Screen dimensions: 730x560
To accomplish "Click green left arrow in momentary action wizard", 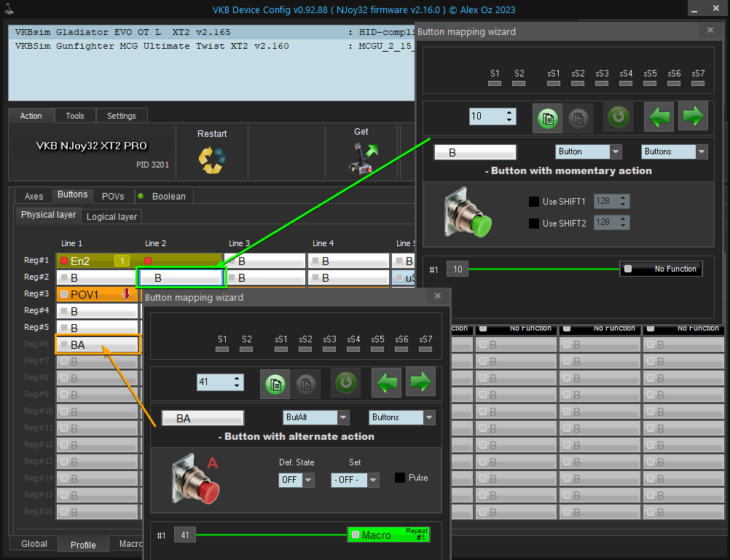I will click(659, 117).
